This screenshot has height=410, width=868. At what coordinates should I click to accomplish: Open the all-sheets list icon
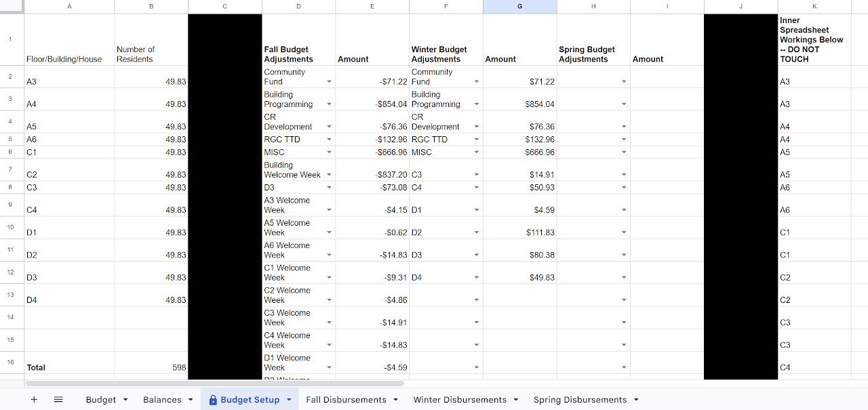(58, 399)
